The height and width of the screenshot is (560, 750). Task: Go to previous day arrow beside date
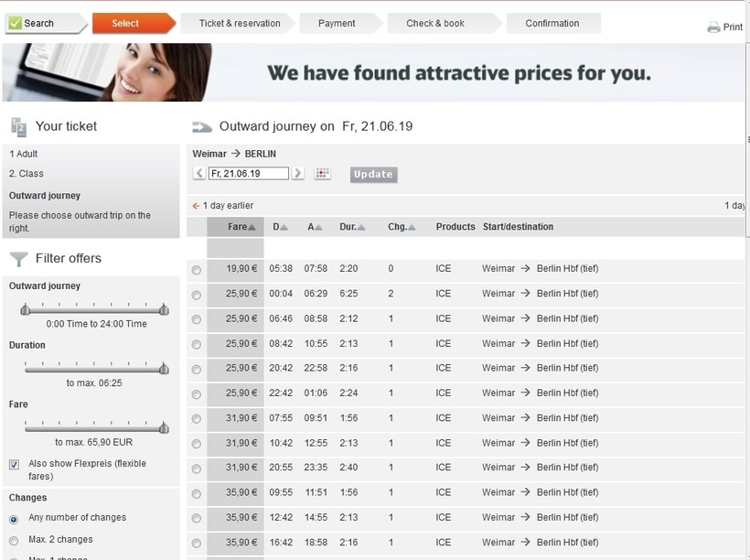199,174
